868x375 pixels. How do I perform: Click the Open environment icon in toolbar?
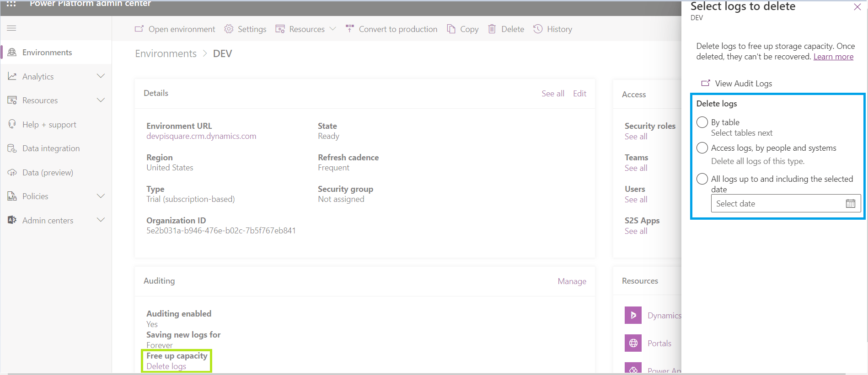pyautogui.click(x=139, y=29)
